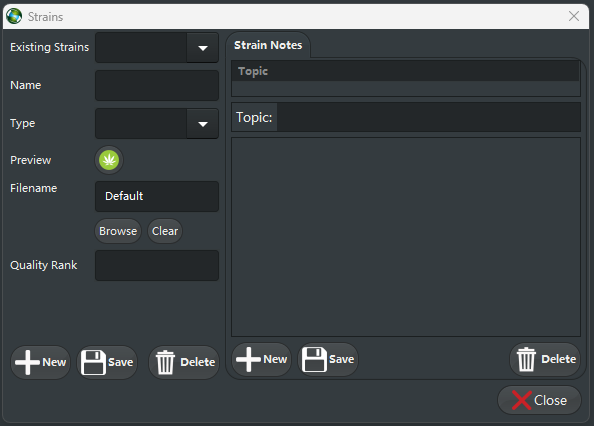The height and width of the screenshot is (426, 594).
Task: Click the Topic: text field
Action: coord(428,117)
